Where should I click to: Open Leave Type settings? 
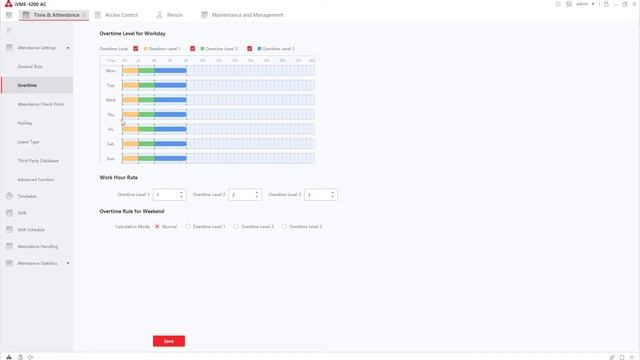pyautogui.click(x=29, y=142)
